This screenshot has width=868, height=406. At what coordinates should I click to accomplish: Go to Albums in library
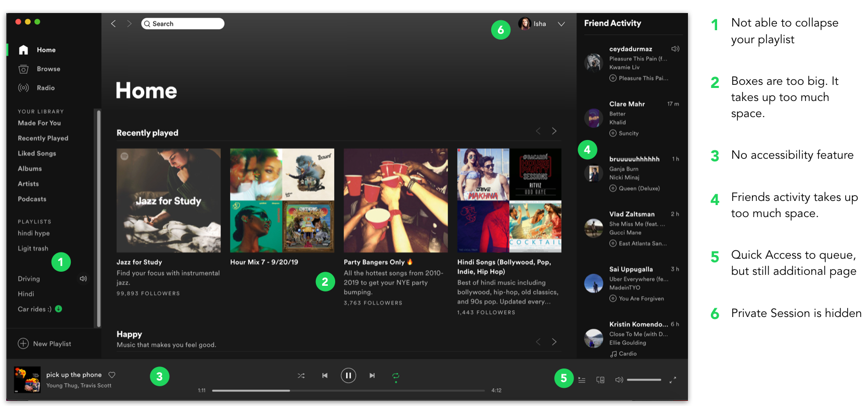pyautogui.click(x=30, y=169)
